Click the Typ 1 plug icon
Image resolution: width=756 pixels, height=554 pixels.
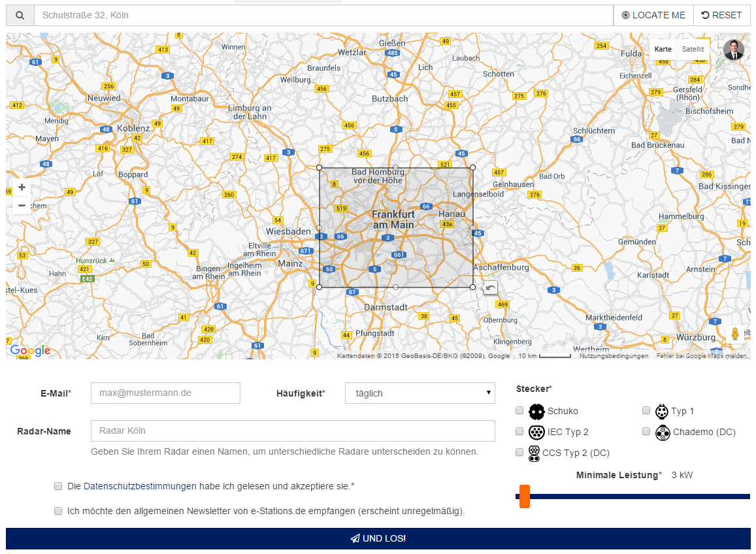click(661, 412)
